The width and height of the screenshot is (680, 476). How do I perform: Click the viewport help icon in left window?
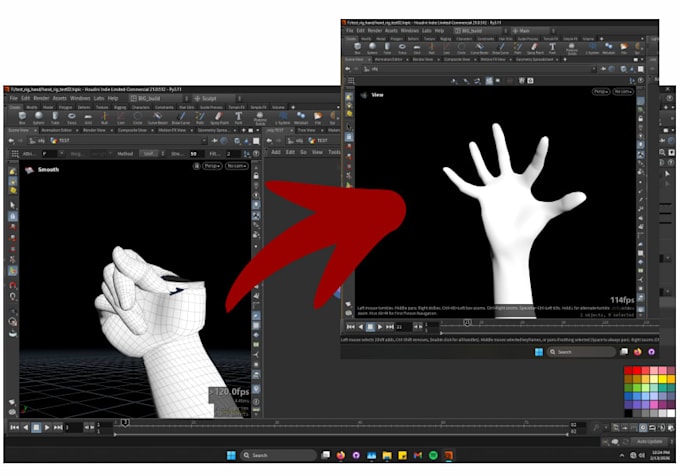[256, 153]
